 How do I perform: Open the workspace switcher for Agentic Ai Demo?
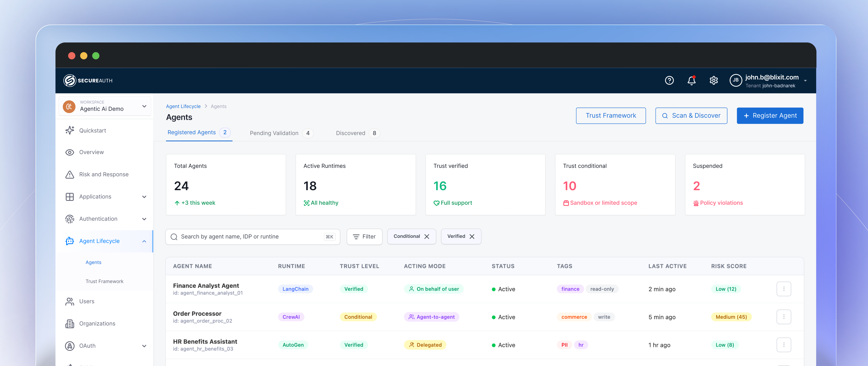pos(144,106)
